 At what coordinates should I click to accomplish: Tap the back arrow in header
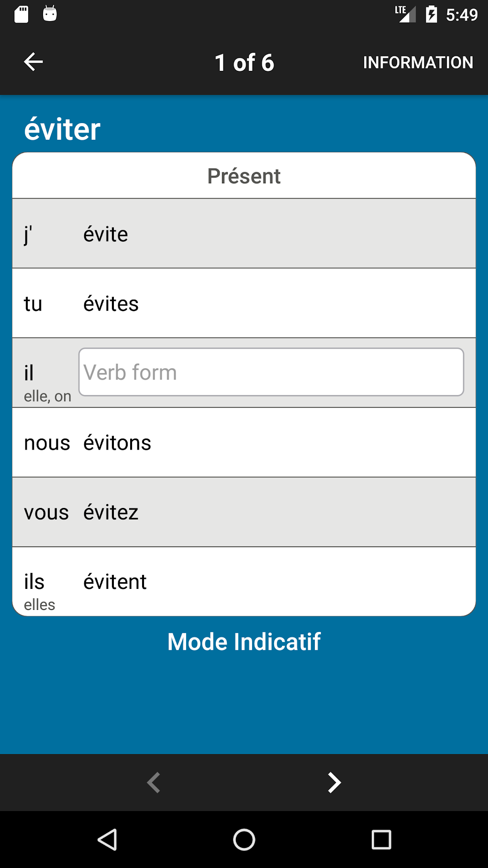coord(33,62)
